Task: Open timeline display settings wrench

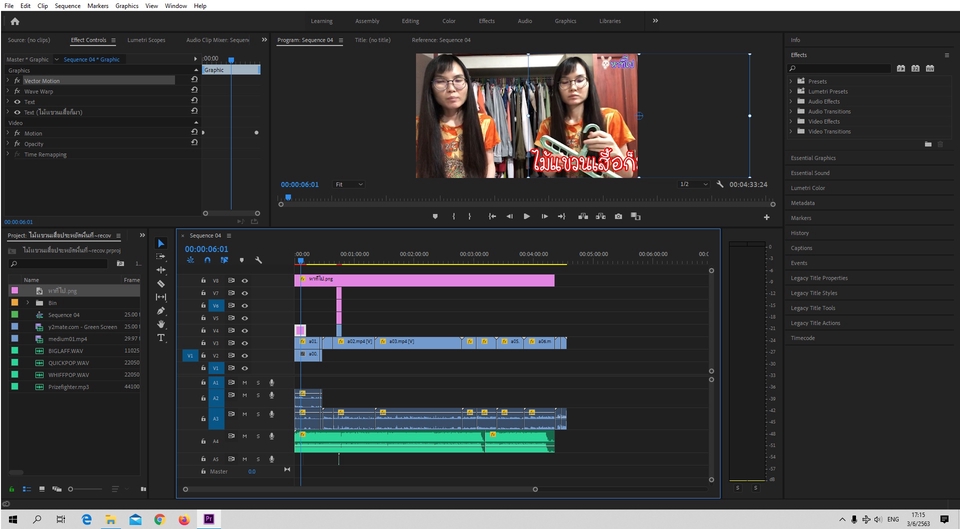Action: click(x=258, y=260)
